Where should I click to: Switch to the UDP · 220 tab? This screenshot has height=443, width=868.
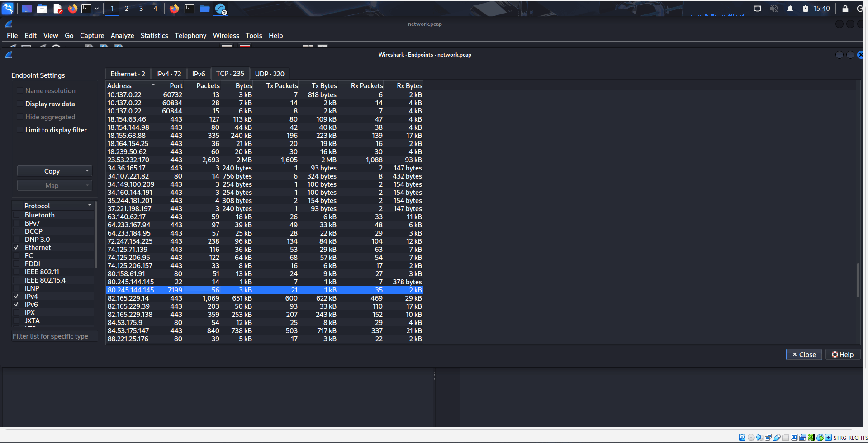[x=270, y=74]
